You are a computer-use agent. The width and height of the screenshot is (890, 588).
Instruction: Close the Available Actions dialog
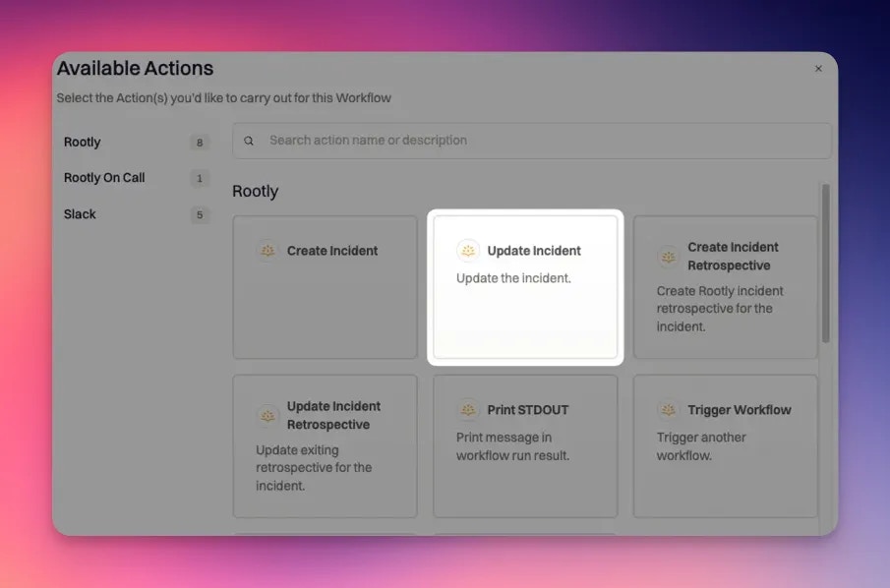(x=818, y=69)
